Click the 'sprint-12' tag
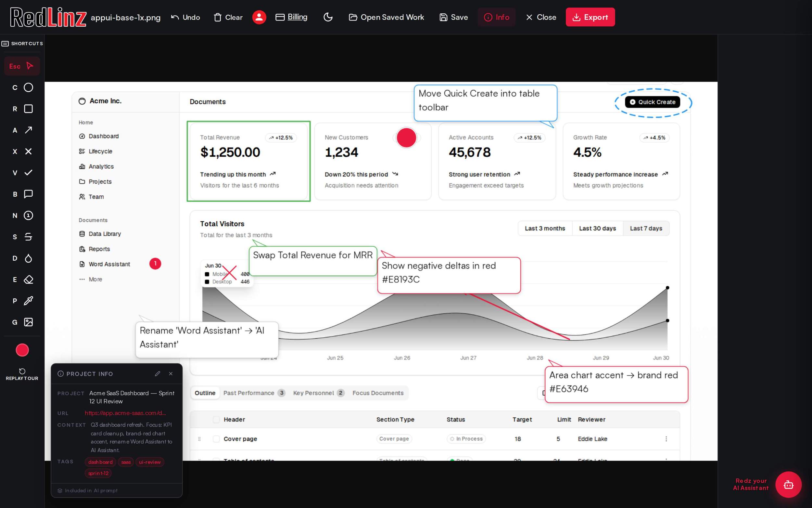Screen dimensions: 812x508 pos(98,473)
